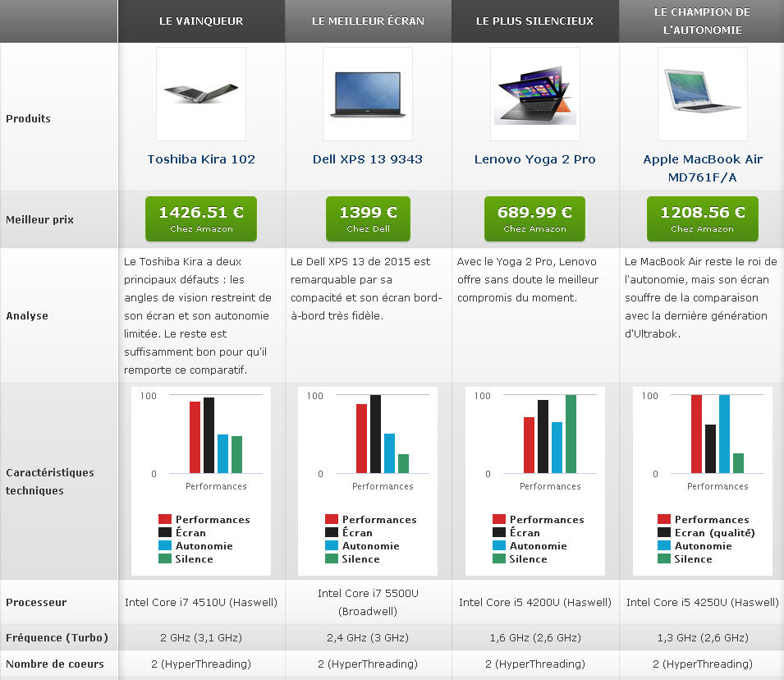This screenshot has height=680, width=784.
Task: Follow the Dell XPS 13 9343 link
Action: click(x=368, y=159)
